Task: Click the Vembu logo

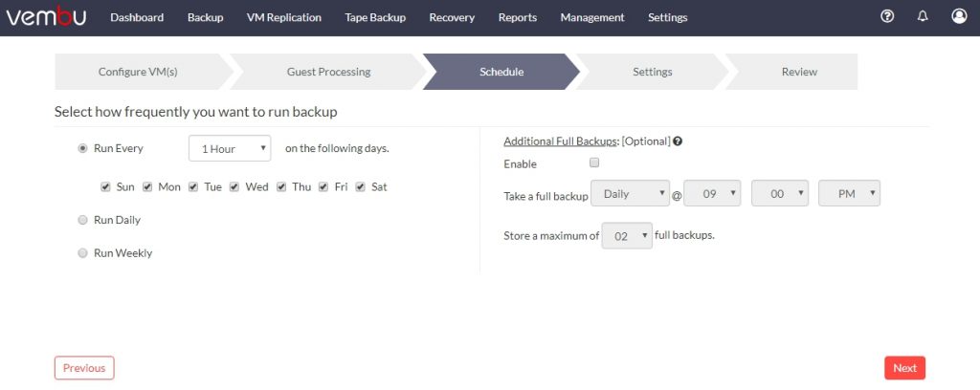Action: (x=46, y=17)
